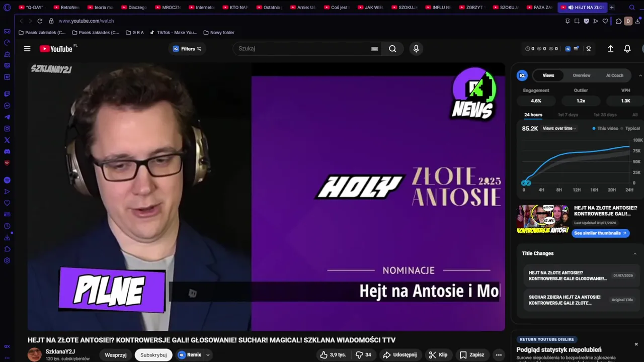Open more actions three-dot menu
The height and width of the screenshot is (362, 644).
499,355
